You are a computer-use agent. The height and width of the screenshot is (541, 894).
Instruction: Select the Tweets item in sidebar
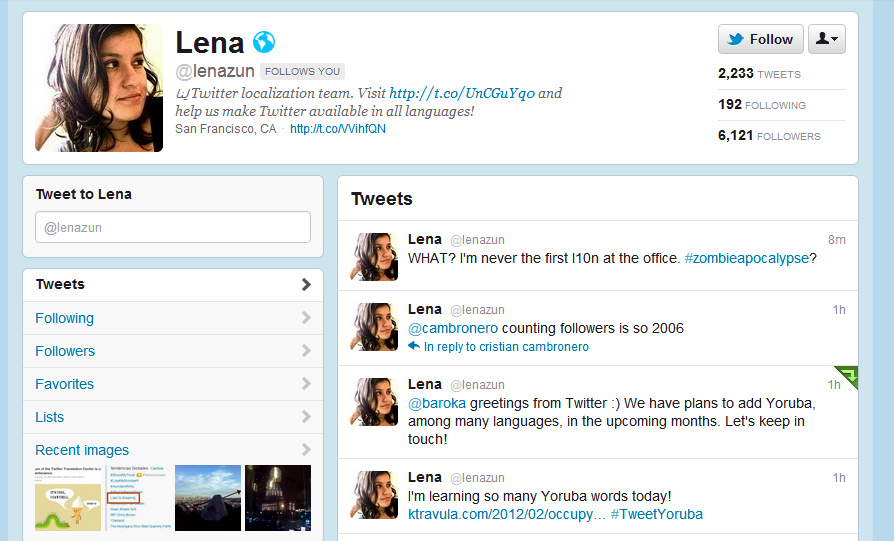coord(173,284)
